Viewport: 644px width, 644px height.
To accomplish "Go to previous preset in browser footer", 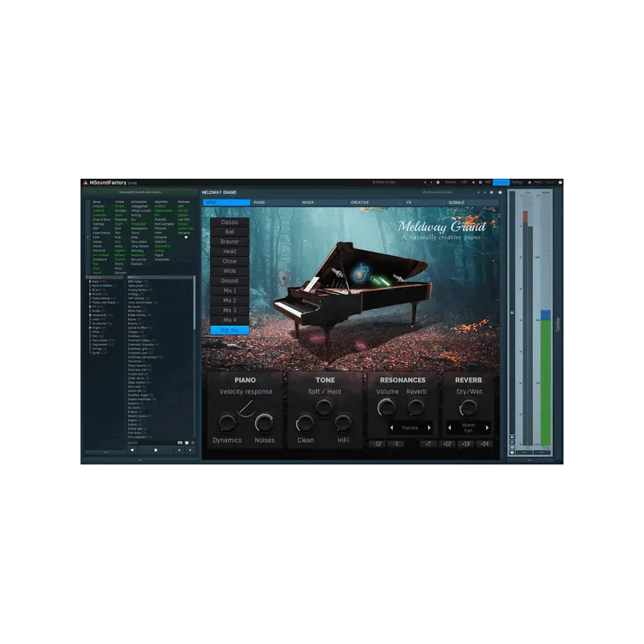I will coord(179,450).
